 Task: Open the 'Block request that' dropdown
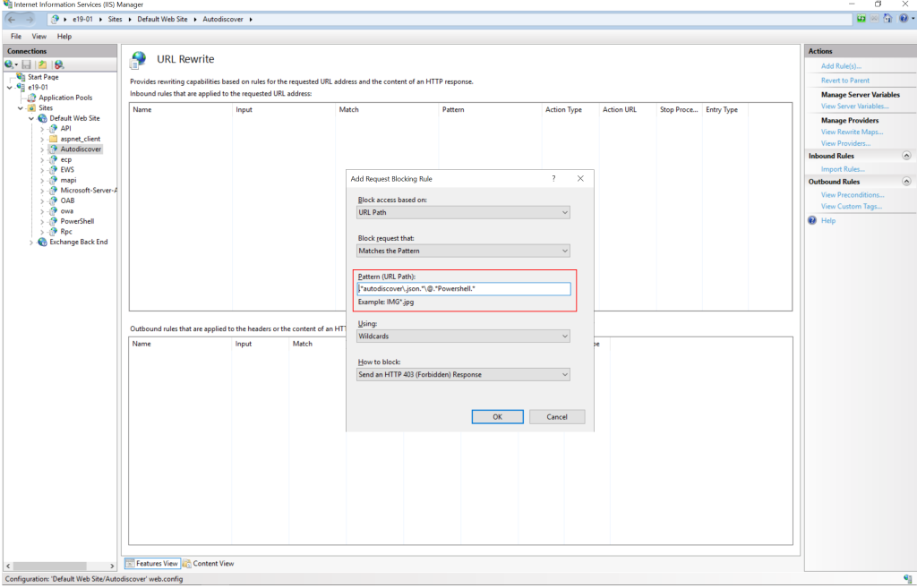(x=463, y=251)
